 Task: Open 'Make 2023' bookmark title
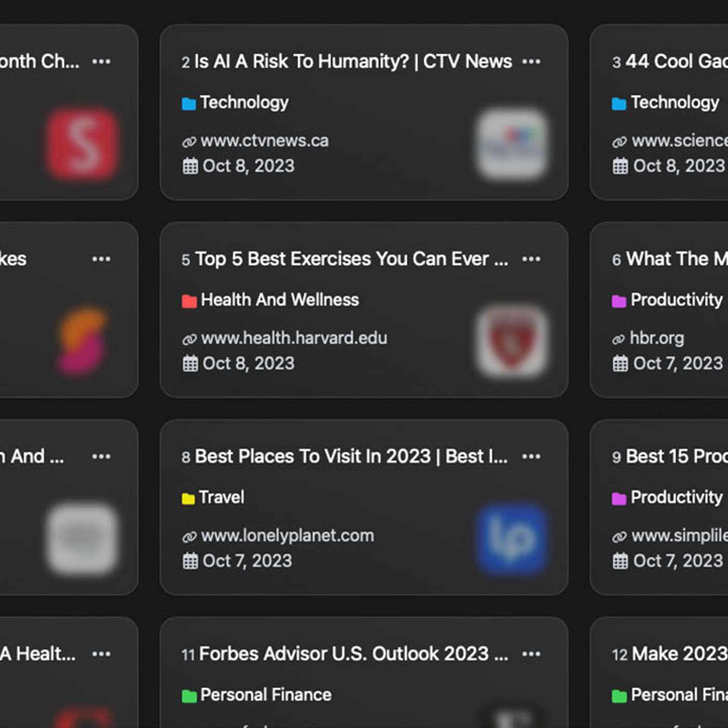(x=680, y=654)
